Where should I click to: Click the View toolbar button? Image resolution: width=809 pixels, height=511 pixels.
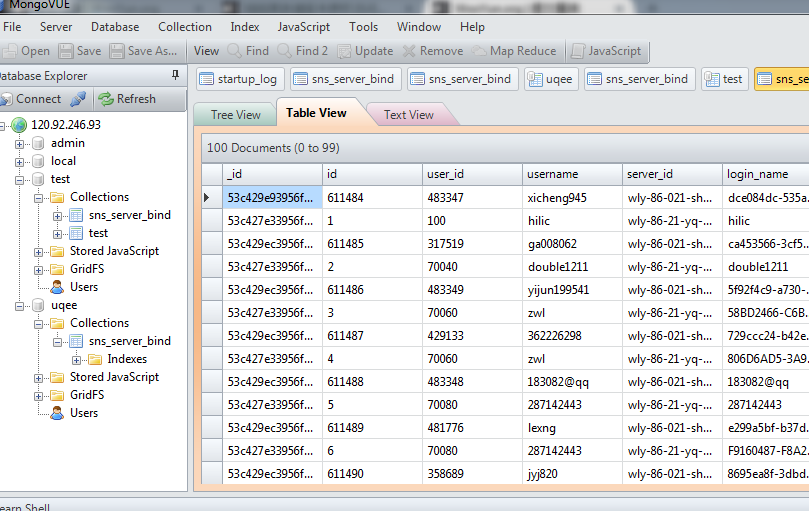click(x=206, y=51)
